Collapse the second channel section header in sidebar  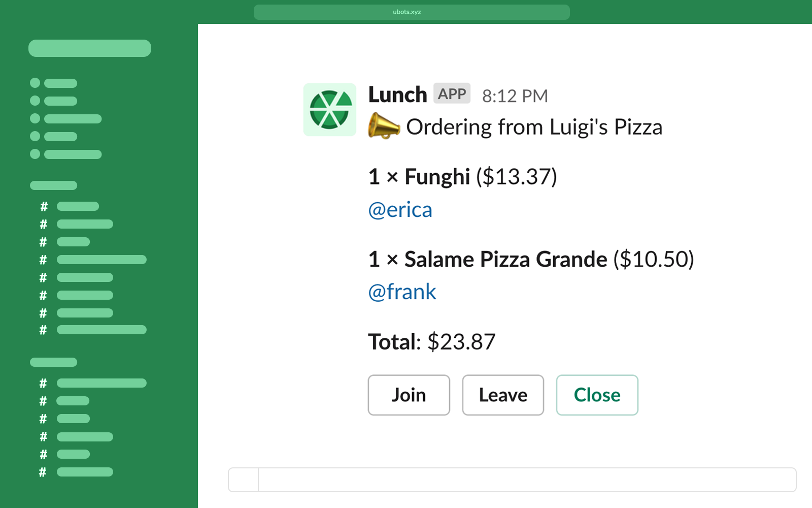point(53,362)
